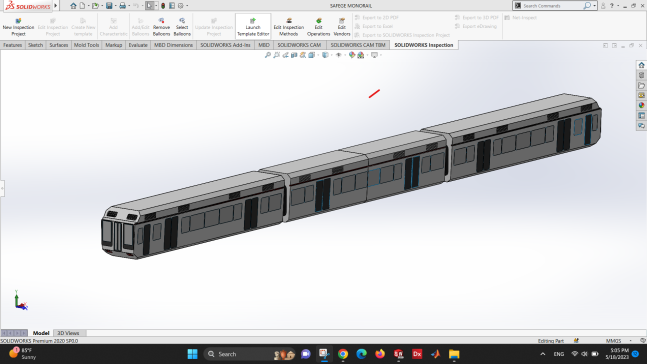
Task: Open the SOLIDWORKS Forum task pane icon
Action: coord(641,125)
